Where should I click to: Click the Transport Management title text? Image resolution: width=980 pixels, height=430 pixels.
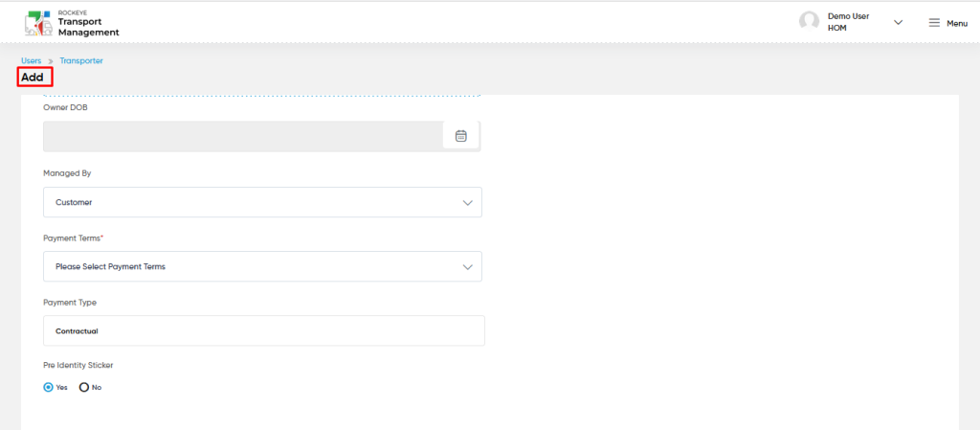[88, 27]
